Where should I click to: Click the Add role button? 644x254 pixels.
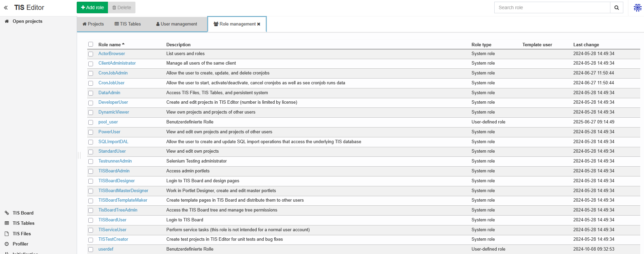[x=92, y=7]
